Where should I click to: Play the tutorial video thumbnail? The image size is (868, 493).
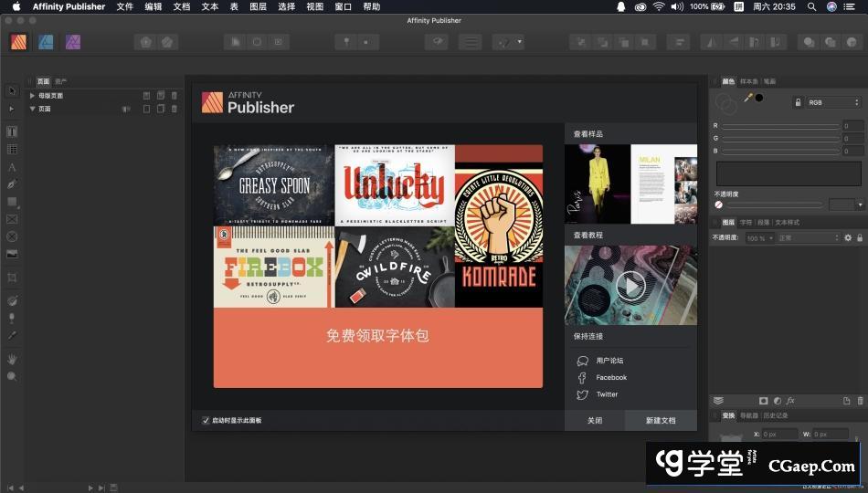(630, 286)
